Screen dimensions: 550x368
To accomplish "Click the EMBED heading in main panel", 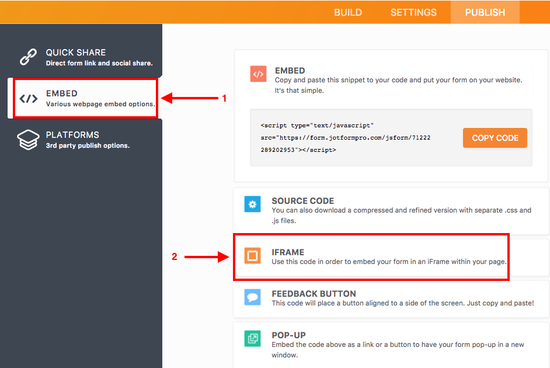I will (x=290, y=71).
